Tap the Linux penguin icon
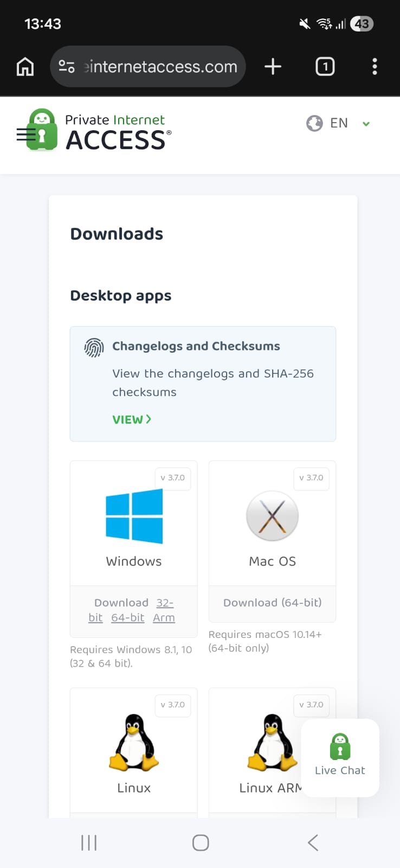Screen dimensions: 400x868 point(134,742)
